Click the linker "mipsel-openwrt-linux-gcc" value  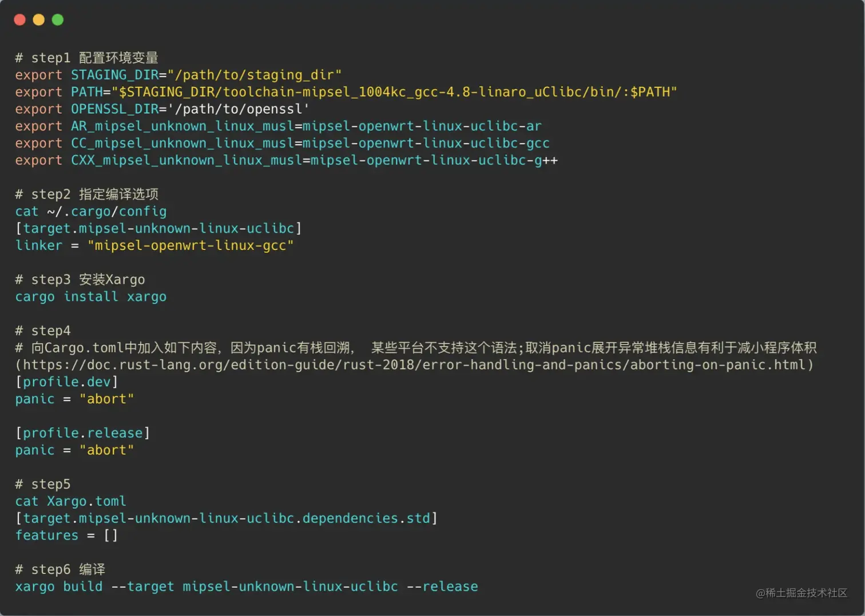pos(191,245)
